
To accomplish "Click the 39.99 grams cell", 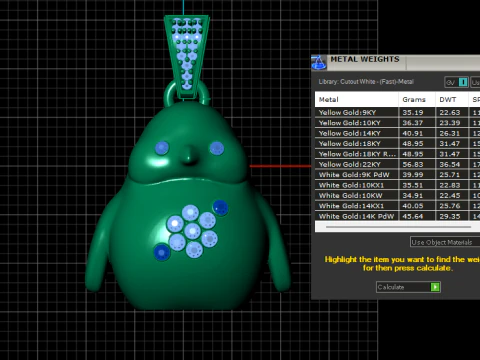I will [x=417, y=175].
